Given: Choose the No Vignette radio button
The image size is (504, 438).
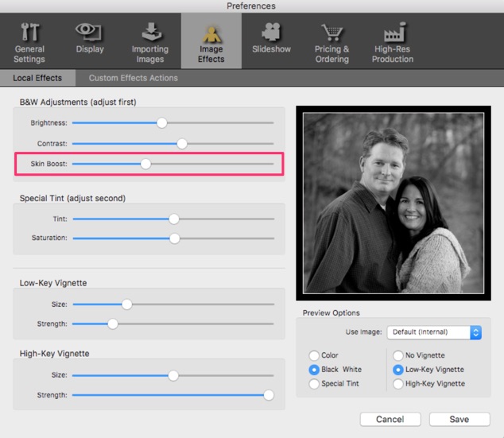Looking at the screenshot, I should tap(398, 356).
